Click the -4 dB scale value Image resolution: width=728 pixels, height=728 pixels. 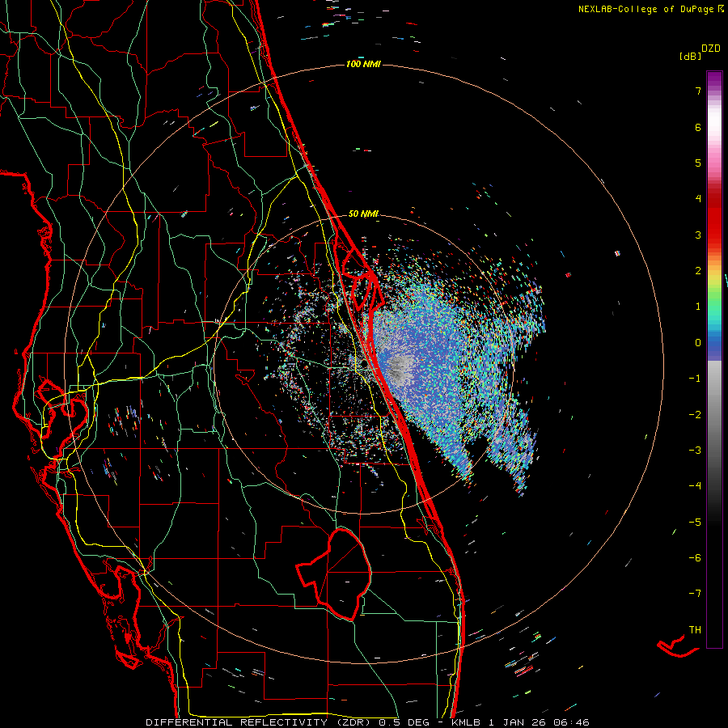point(695,486)
